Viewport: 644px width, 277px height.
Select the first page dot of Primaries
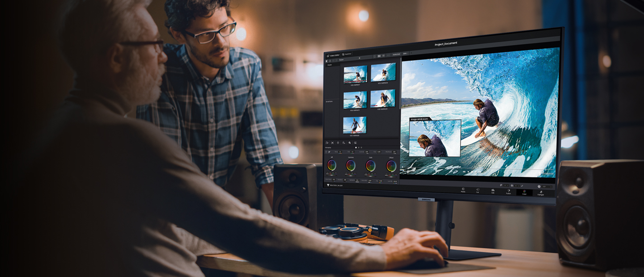pyautogui.click(x=356, y=147)
